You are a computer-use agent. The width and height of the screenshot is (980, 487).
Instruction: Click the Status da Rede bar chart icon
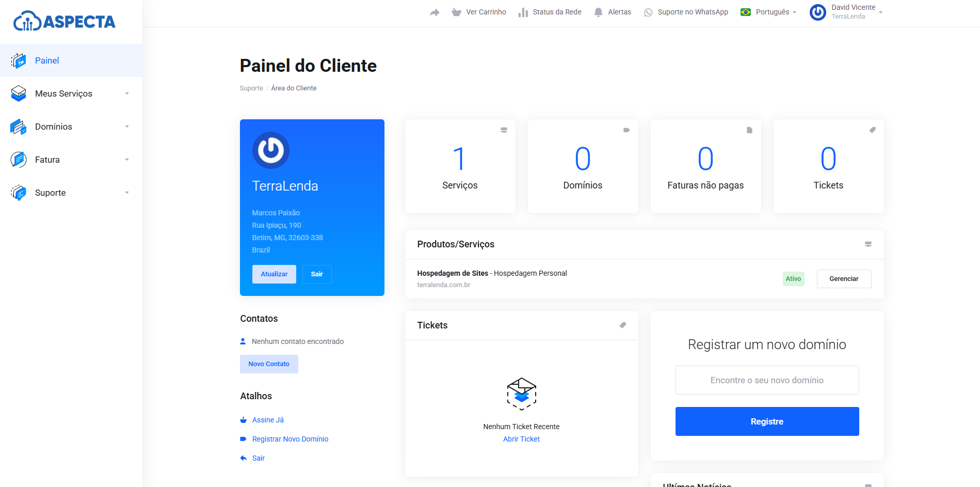click(523, 12)
